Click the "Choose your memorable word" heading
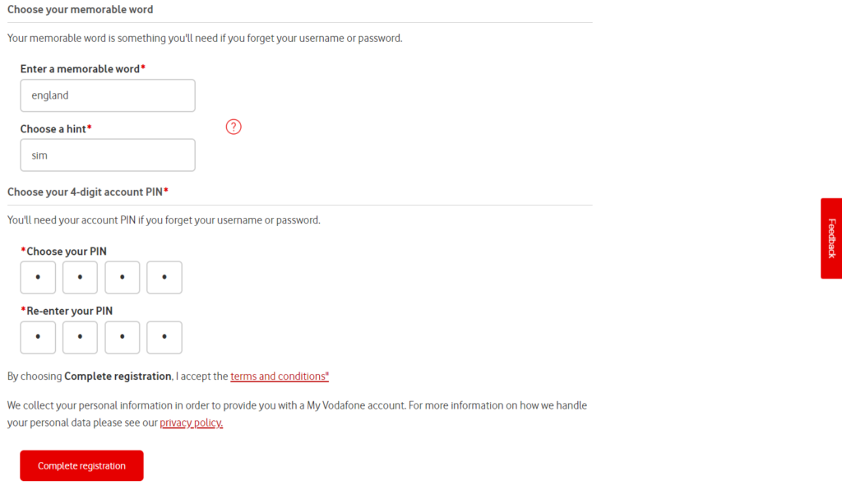 pyautogui.click(x=80, y=10)
